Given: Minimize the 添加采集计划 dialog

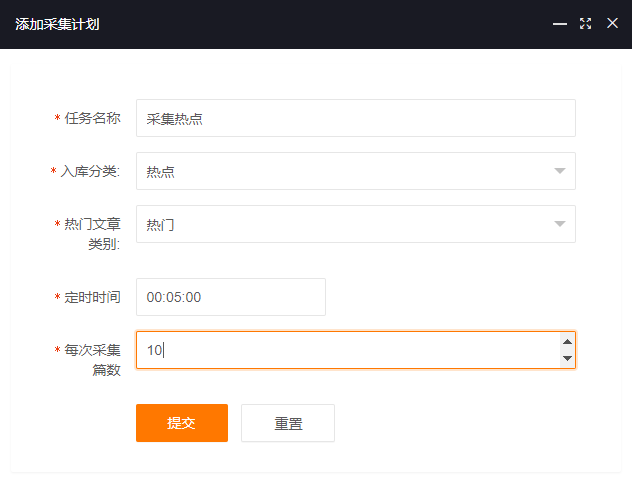Looking at the screenshot, I should (x=559, y=24).
